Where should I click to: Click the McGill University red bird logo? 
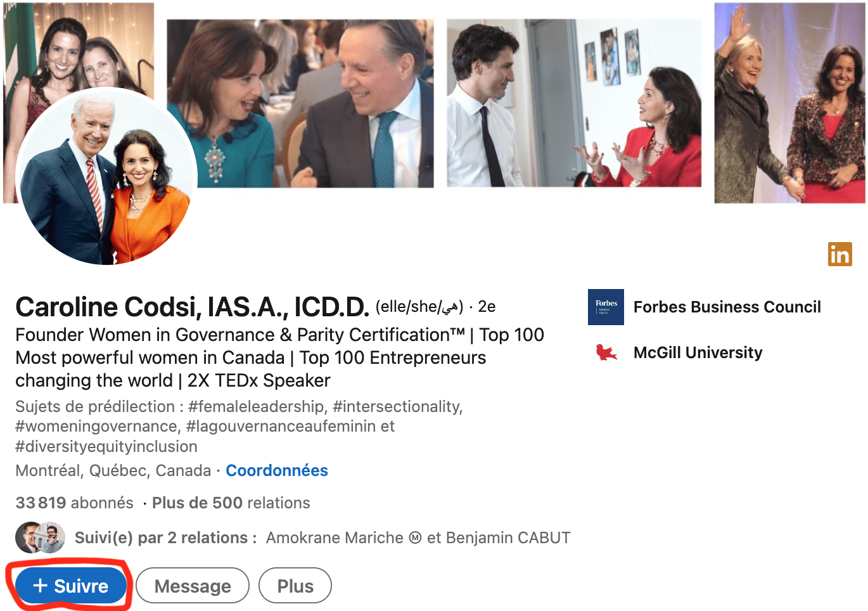pyautogui.click(x=606, y=352)
